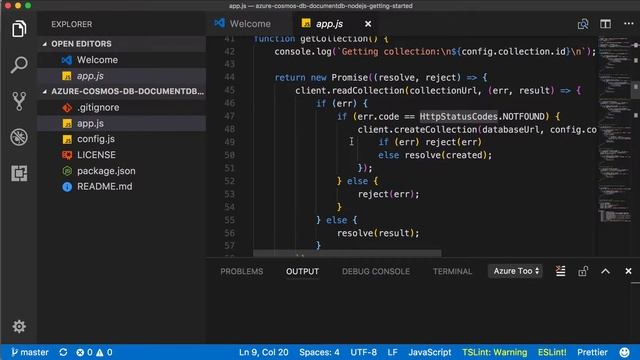Open the LICENSE file
Image resolution: width=640 pixels, height=360 pixels.
click(x=122, y=155)
